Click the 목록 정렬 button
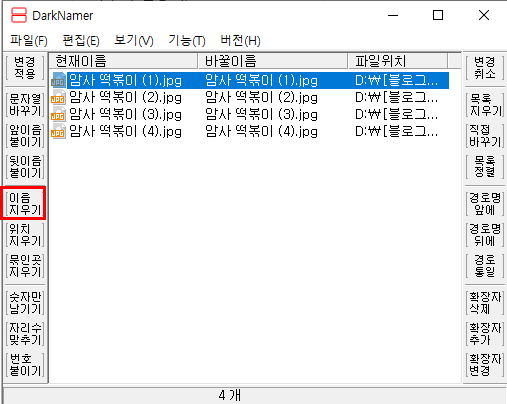Screen dimensions: 507x404 485,167
